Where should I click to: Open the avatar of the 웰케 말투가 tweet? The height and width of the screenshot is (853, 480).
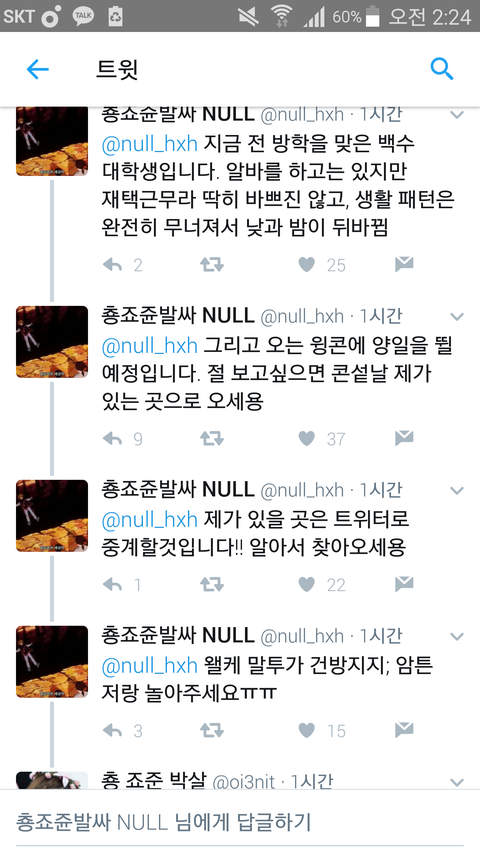coord(52,662)
